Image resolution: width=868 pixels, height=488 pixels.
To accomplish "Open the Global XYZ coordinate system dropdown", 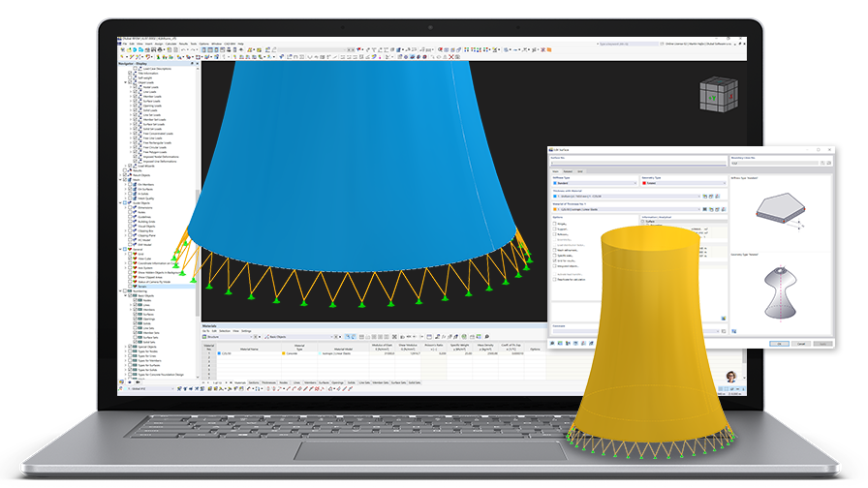I will tap(149, 389).
